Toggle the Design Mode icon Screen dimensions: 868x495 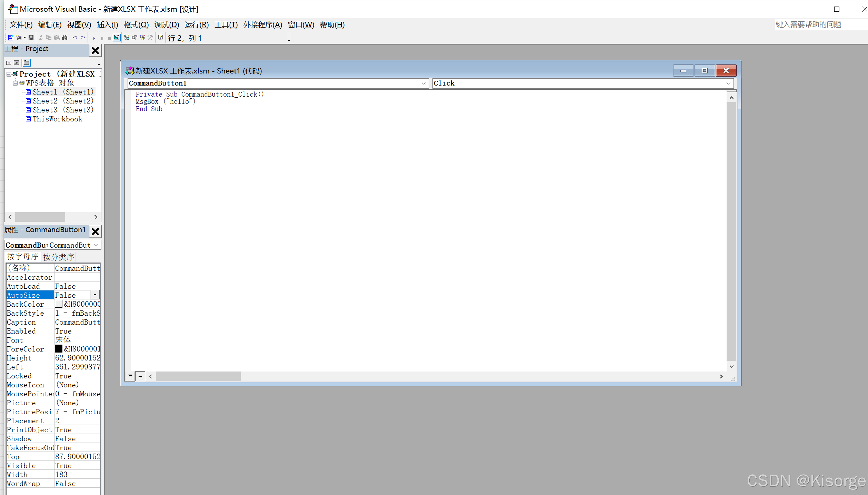[x=117, y=38]
